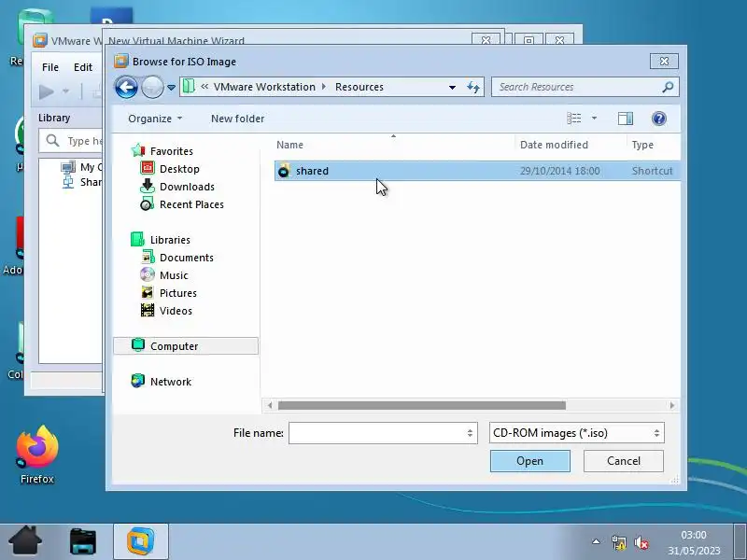Open Edit menu in VMware Workstation window
747x560 pixels.
83,67
